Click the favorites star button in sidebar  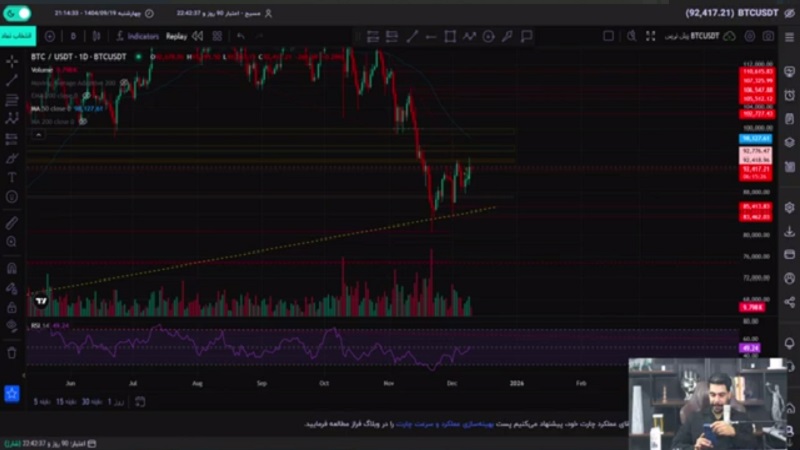click(12, 393)
